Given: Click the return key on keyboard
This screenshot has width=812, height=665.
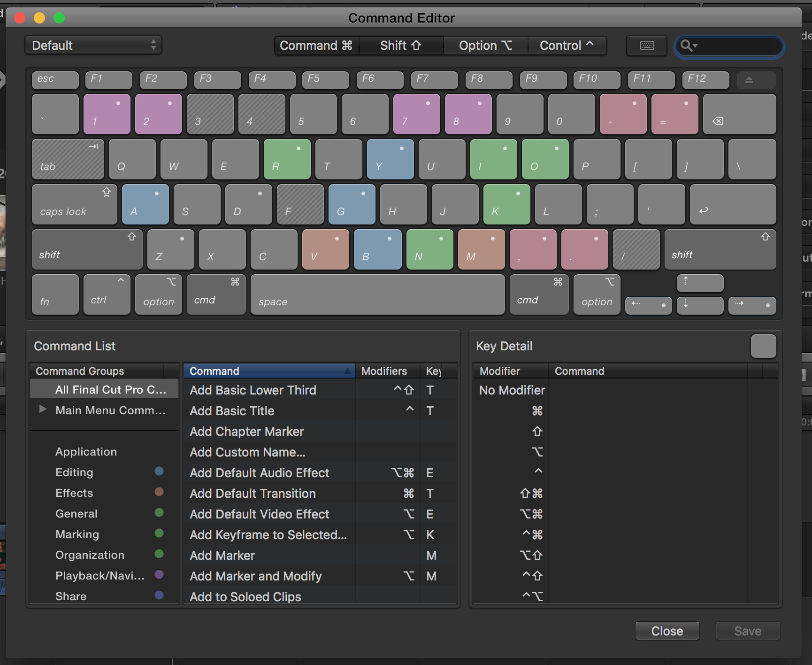Looking at the screenshot, I should coord(733,204).
